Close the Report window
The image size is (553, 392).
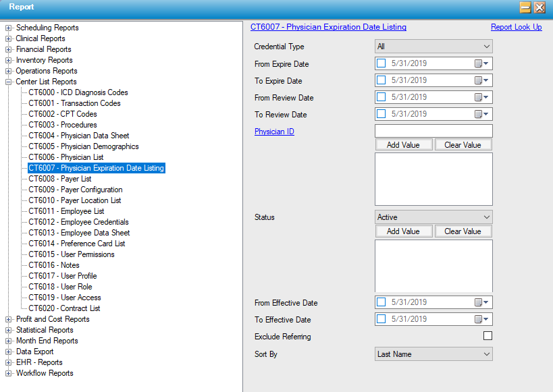pyautogui.click(x=539, y=7)
